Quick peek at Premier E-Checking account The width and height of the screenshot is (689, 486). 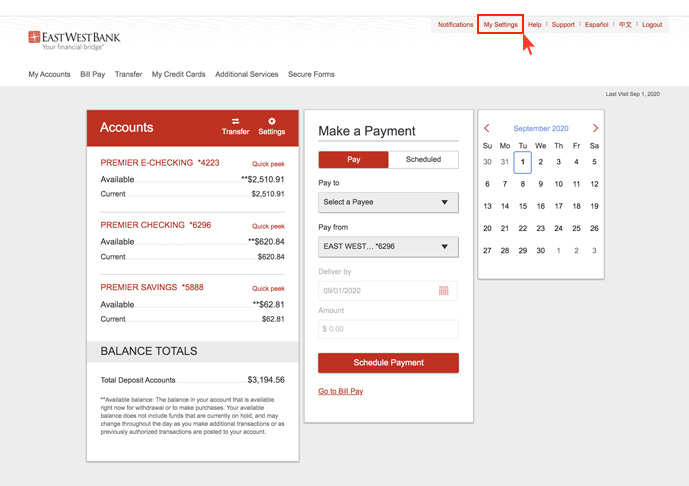[268, 164]
